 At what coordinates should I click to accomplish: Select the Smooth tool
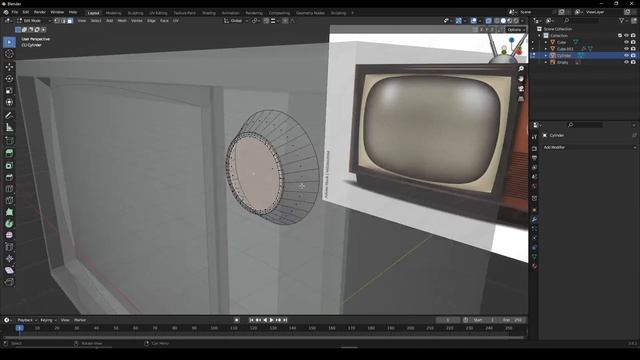[9, 235]
